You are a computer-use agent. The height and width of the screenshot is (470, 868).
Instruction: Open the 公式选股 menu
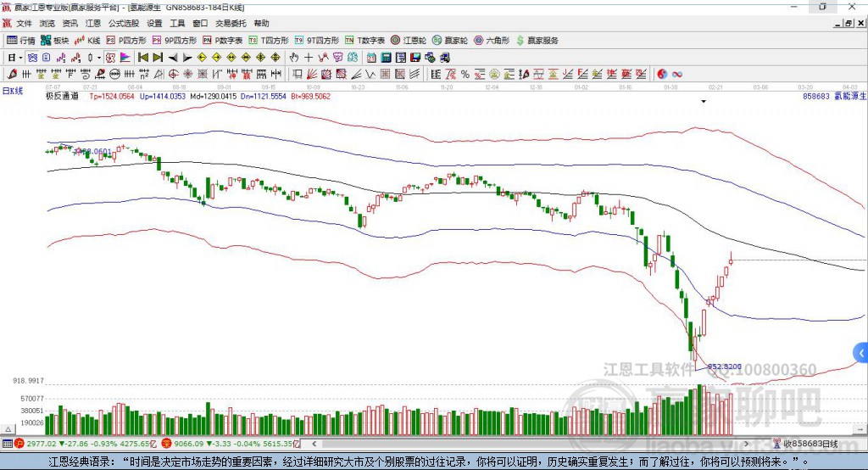click(x=124, y=23)
